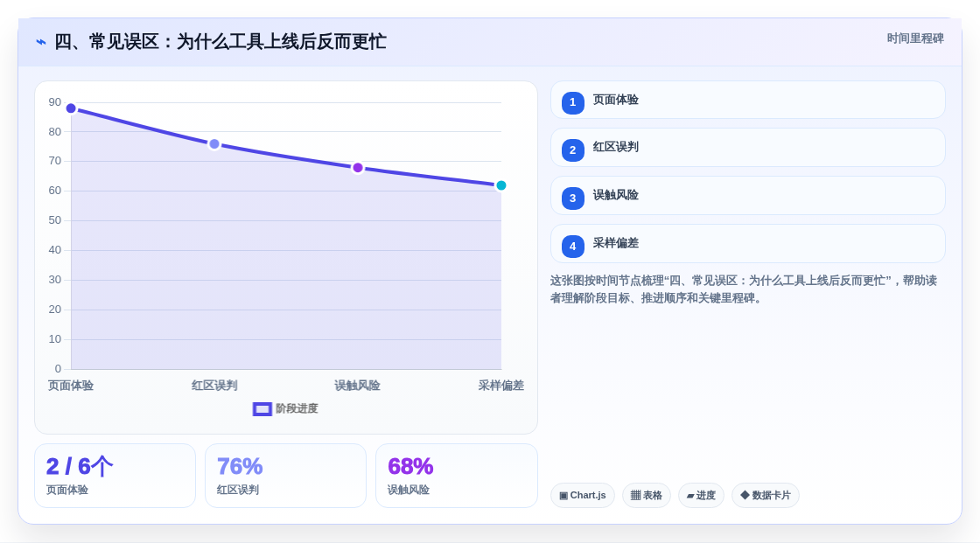Open the 页面体验 milestone row
The width and height of the screenshot is (980, 543).
[x=747, y=100]
